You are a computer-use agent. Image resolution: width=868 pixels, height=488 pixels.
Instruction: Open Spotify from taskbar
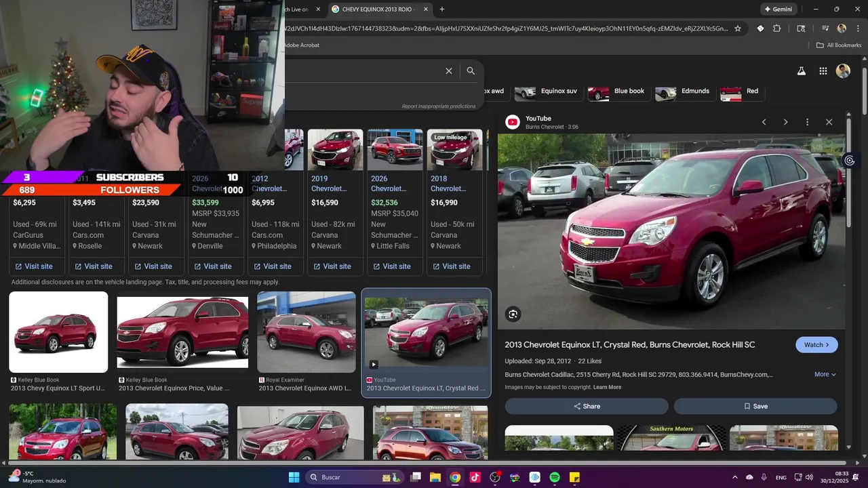coord(554,477)
